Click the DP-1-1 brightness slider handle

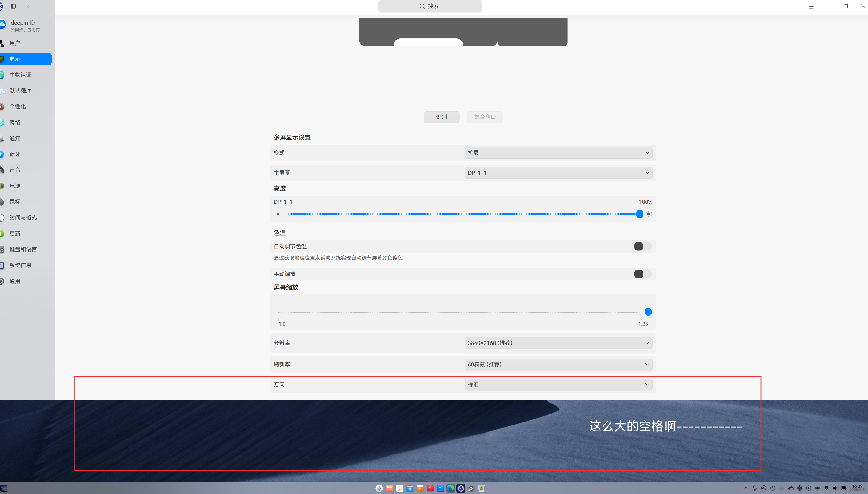(640, 214)
